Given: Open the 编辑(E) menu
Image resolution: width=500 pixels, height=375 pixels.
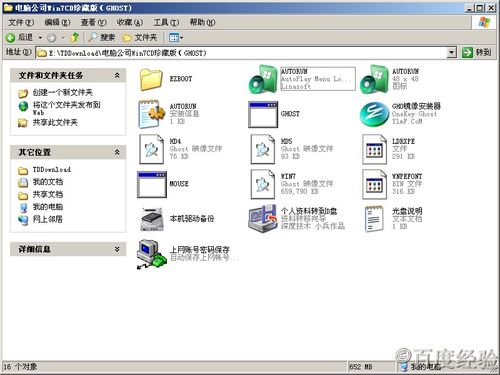Looking at the screenshot, I should pyautogui.click(x=57, y=22).
